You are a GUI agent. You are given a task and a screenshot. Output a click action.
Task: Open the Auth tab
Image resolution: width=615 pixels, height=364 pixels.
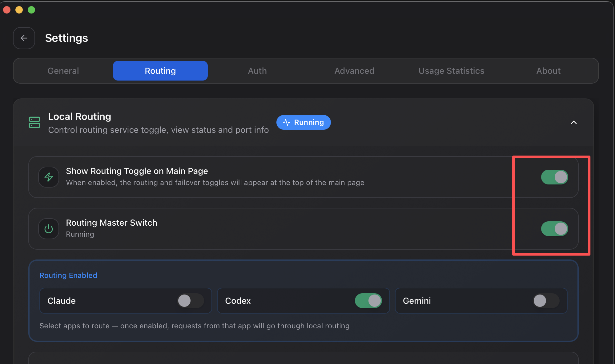[257, 71]
